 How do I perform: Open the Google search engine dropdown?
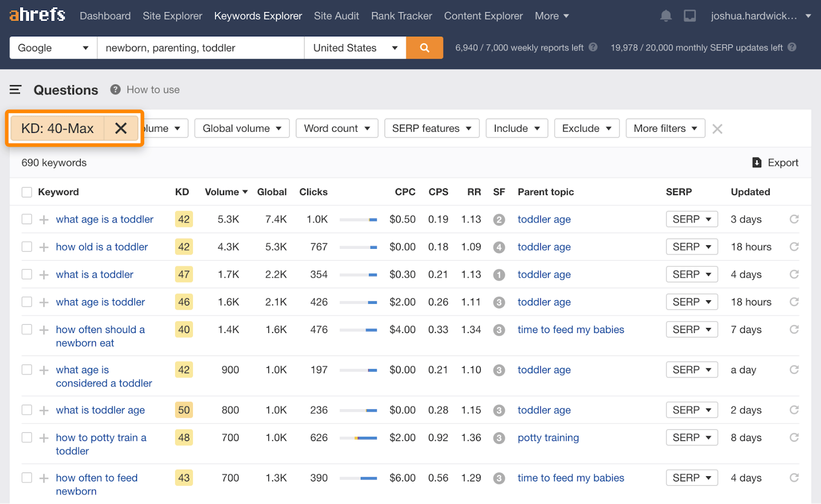53,48
